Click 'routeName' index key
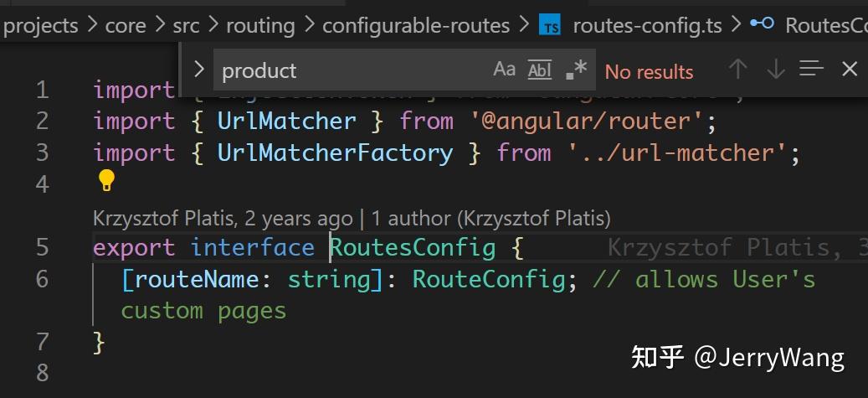Viewport: 868px width, 398px height. coord(197,279)
